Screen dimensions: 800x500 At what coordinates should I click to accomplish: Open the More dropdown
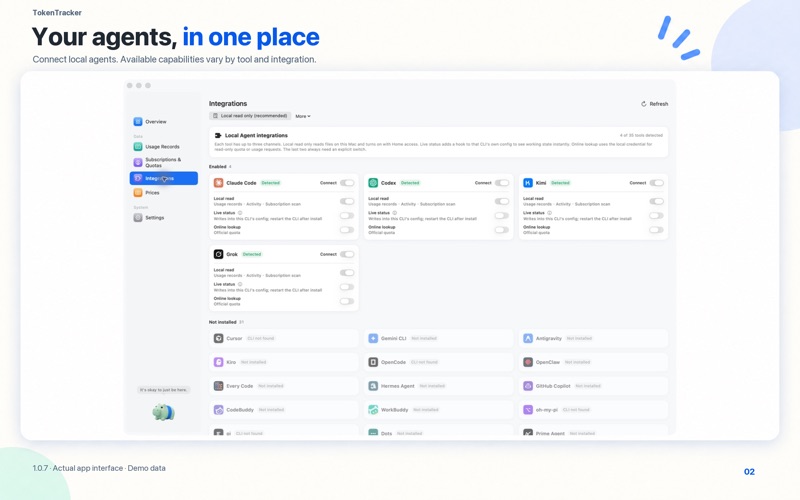303,116
